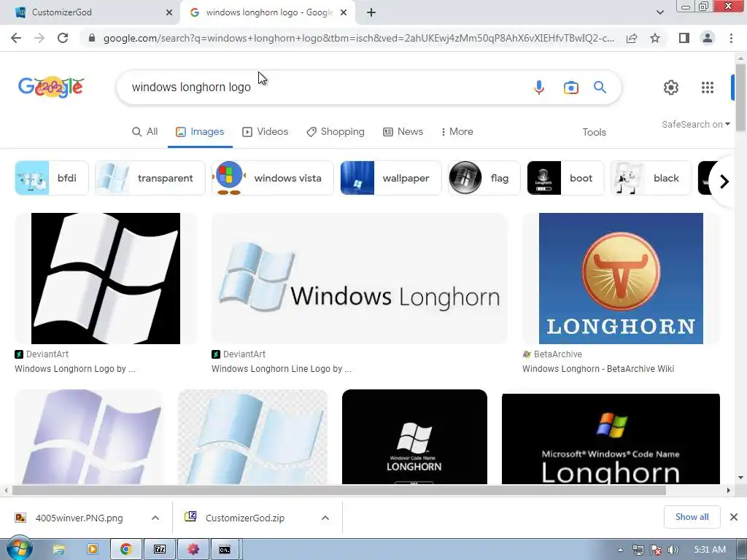Open Windows Longhorn - BetaArchive Wiki link

click(598, 368)
